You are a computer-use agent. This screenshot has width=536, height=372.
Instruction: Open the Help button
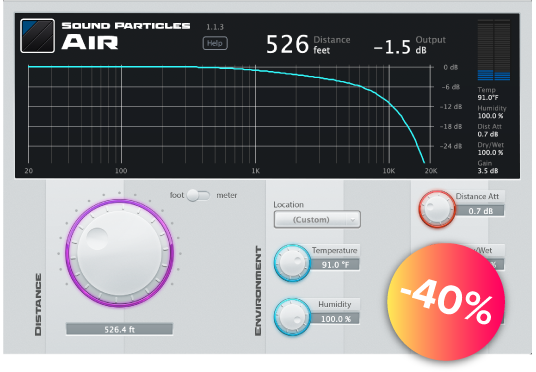[x=215, y=43]
